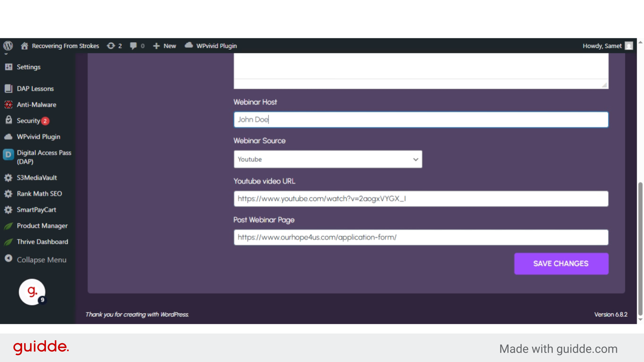Viewport: 644px width, 362px height.
Task: Click the New link in admin bar
Action: [170, 46]
